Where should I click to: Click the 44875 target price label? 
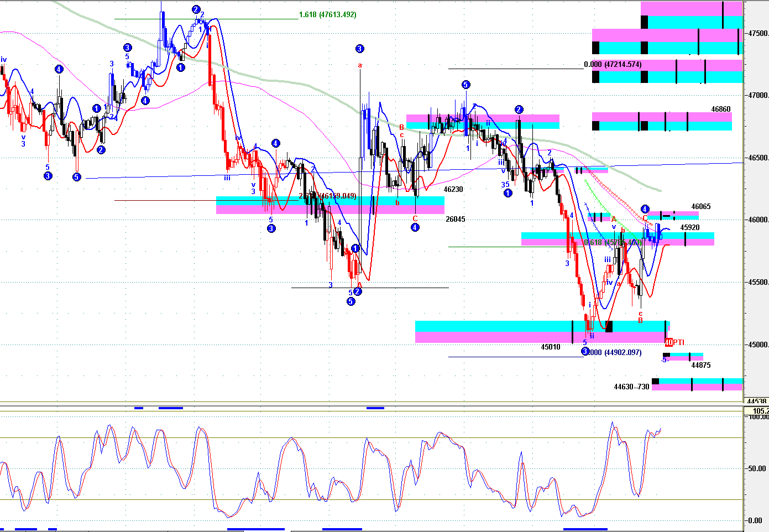coord(700,365)
